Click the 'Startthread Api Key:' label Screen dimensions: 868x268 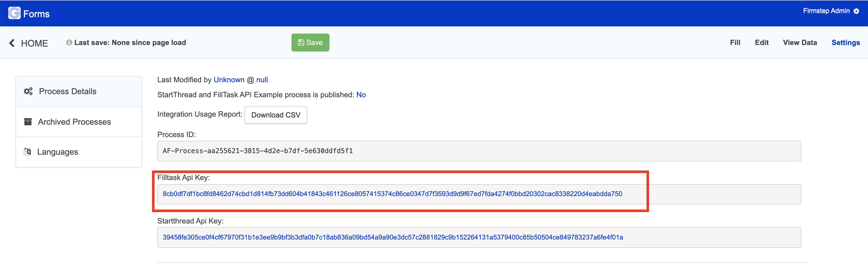pyautogui.click(x=191, y=221)
